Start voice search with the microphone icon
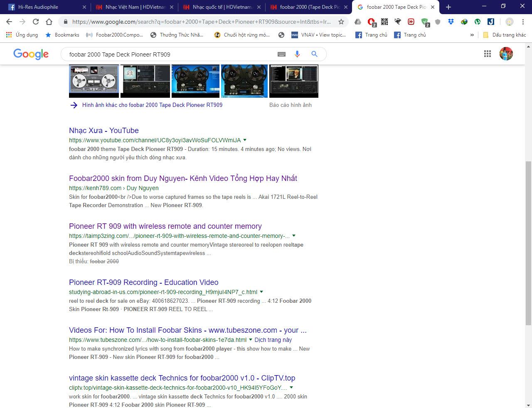532x408 pixels. (x=297, y=54)
